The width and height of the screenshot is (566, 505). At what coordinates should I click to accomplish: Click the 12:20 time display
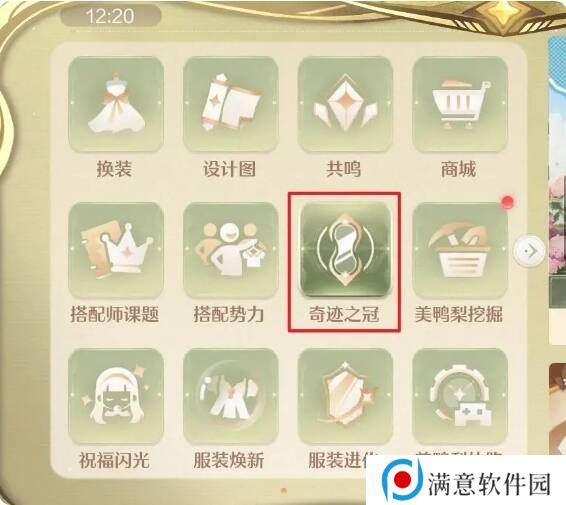[x=110, y=16]
